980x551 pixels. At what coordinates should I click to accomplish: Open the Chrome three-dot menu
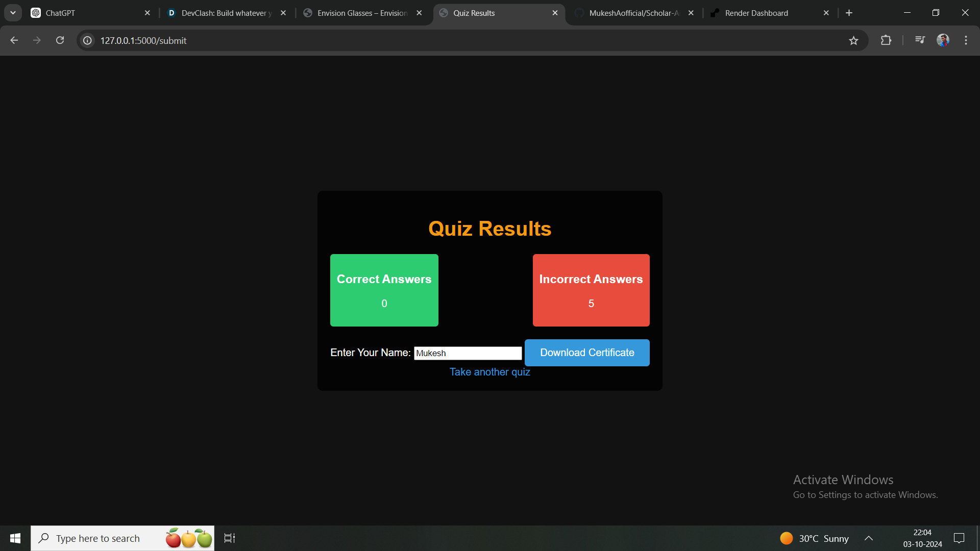coord(966,40)
